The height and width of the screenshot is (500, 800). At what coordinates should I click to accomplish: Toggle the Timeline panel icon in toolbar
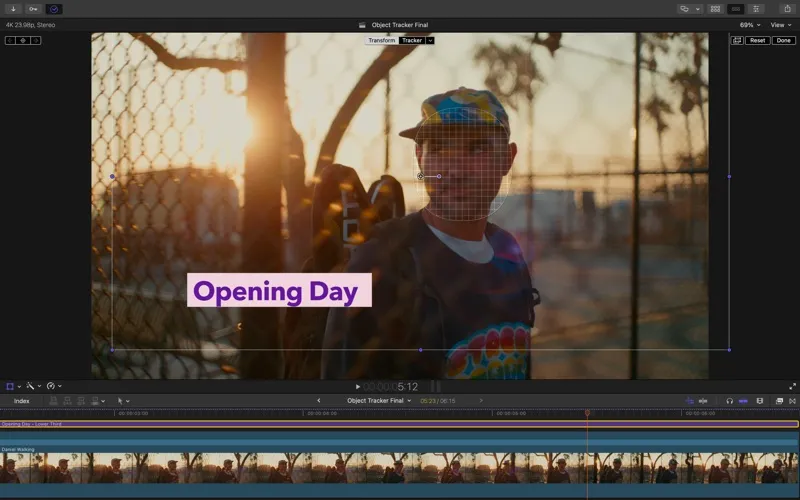[x=736, y=9]
